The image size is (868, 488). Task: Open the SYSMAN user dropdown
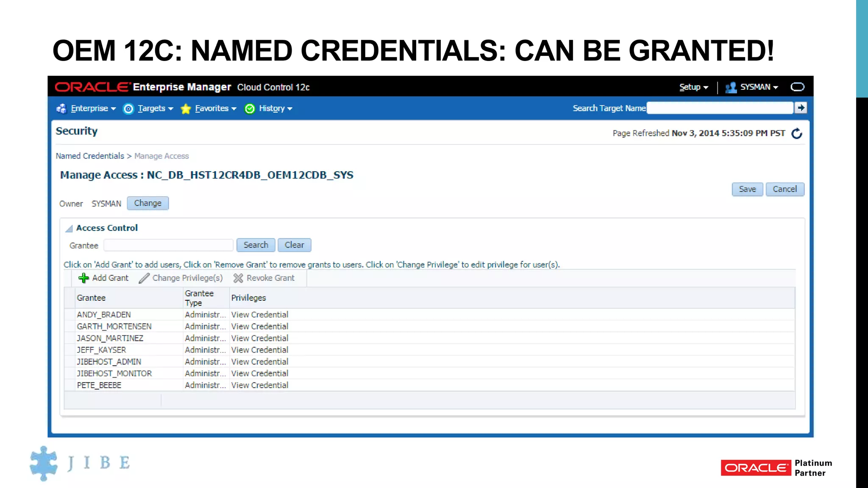[x=759, y=87]
